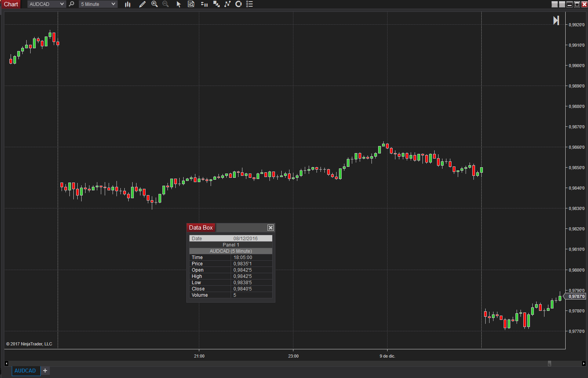Click the AUDCAD (5 Minute) row in Data Box
Screen dimensions: 588x378
point(231,251)
